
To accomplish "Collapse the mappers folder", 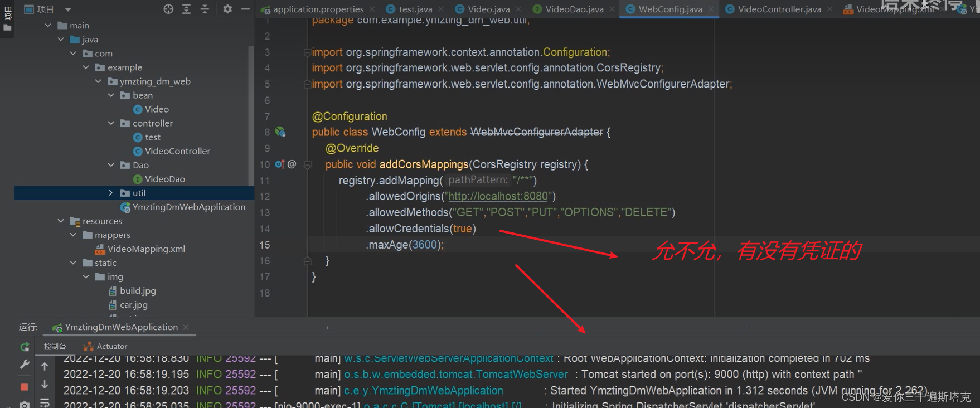I will tap(73, 235).
